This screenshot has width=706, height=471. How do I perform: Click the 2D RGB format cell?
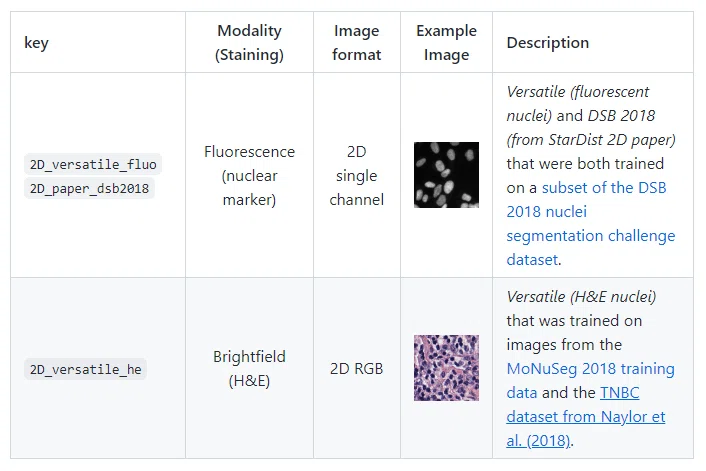(357, 368)
